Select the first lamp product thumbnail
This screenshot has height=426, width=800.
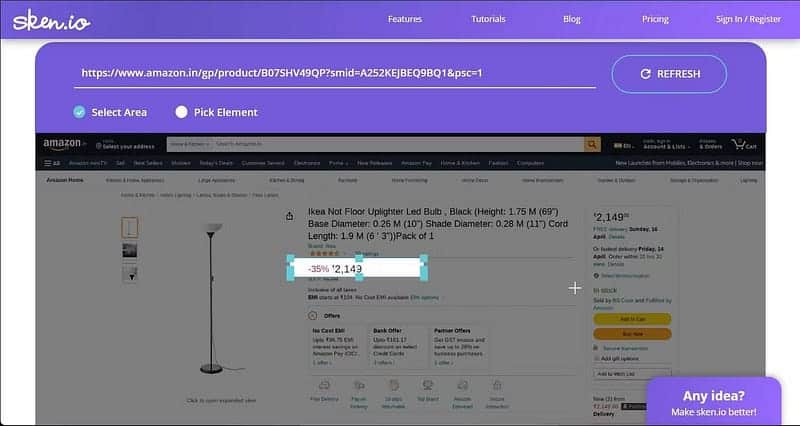click(130, 228)
